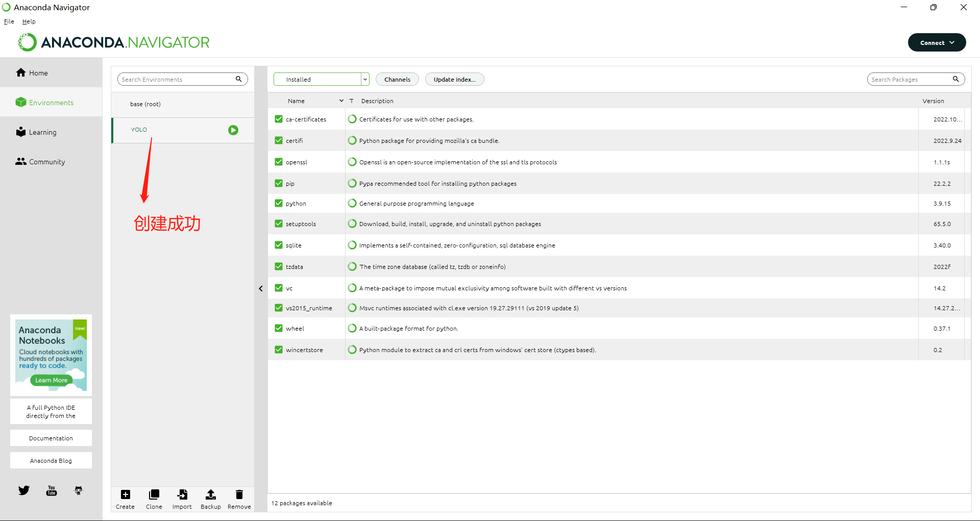
Task: Go to the Home tab
Action: pyautogui.click(x=51, y=73)
